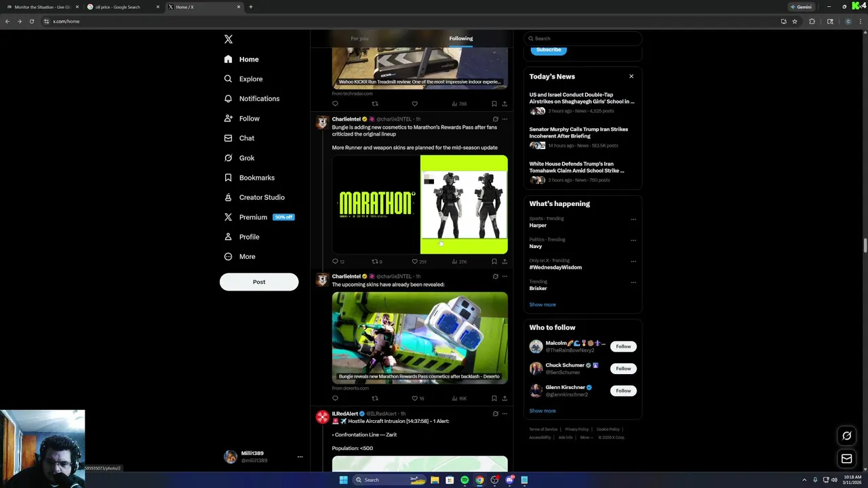Open more menu on upcoming skins post

point(505,277)
